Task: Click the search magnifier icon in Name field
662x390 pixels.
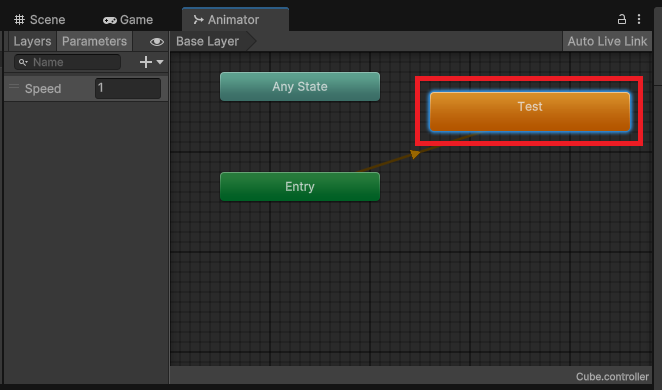Action: 23,62
